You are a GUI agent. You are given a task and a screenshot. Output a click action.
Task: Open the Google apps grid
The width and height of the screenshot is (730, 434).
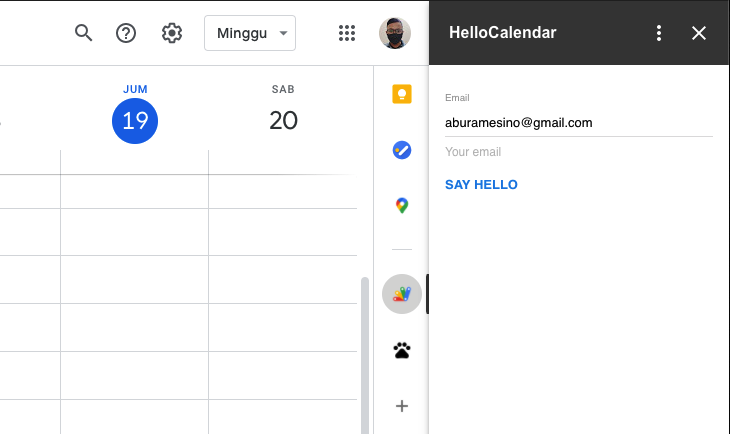(x=347, y=33)
